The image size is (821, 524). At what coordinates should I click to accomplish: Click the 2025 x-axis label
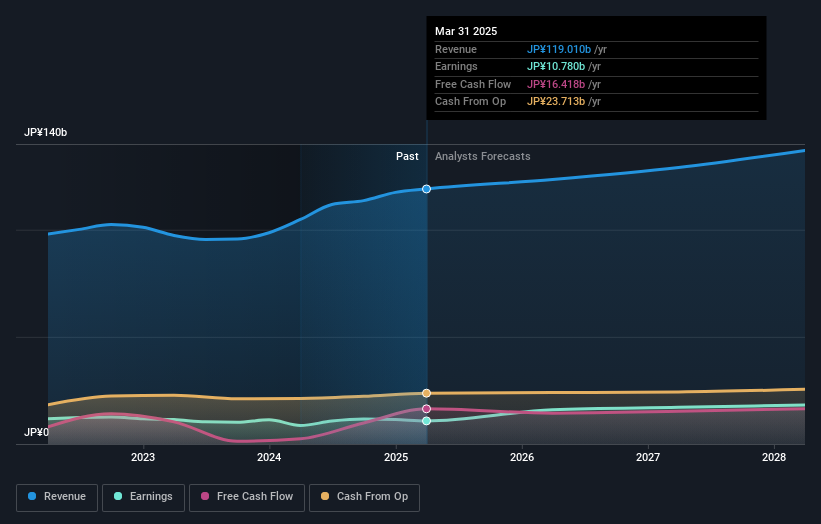coord(396,457)
